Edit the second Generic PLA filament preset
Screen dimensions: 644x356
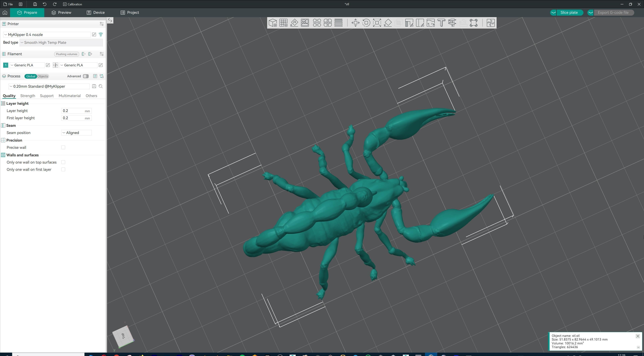pyautogui.click(x=100, y=65)
